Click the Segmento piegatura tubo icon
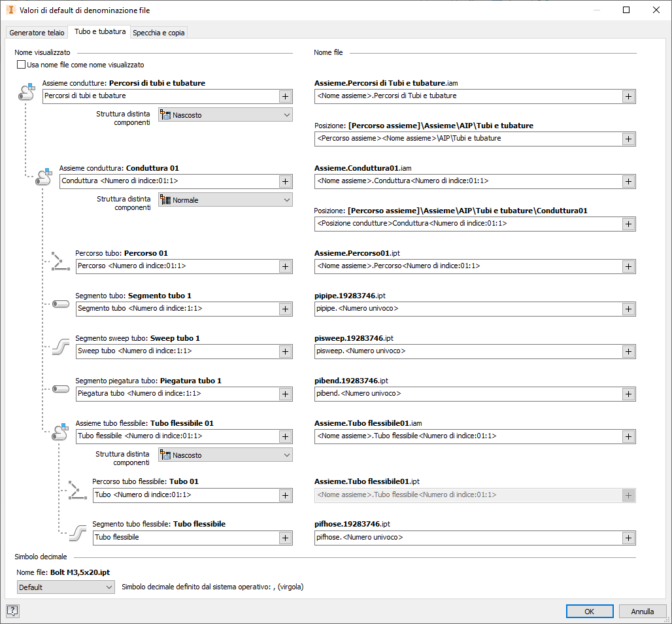The image size is (672, 624). pos(60,389)
